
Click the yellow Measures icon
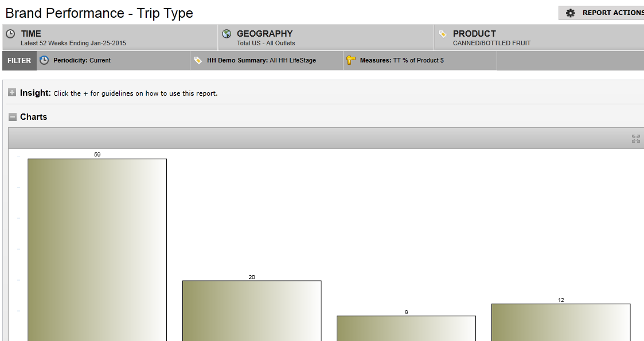coord(351,60)
